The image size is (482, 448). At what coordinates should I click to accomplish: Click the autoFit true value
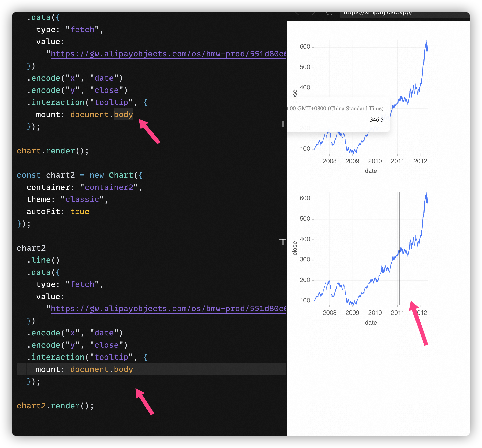tap(79, 211)
